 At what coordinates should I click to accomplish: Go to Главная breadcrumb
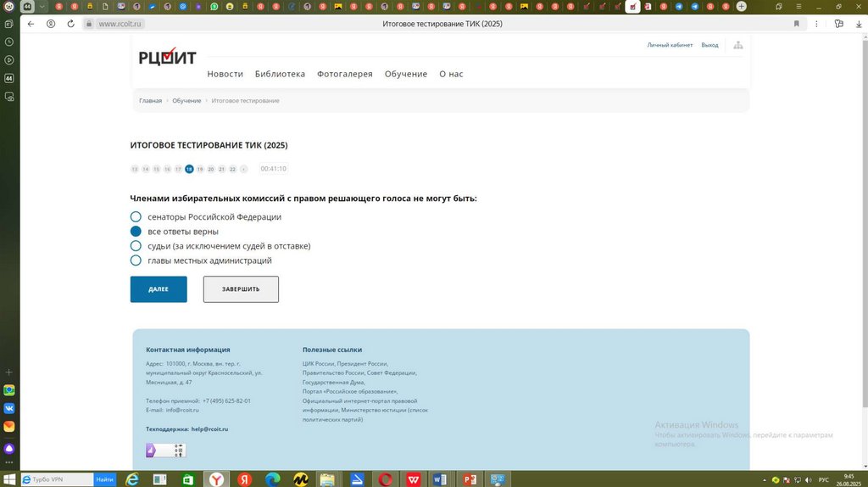pyautogui.click(x=150, y=100)
